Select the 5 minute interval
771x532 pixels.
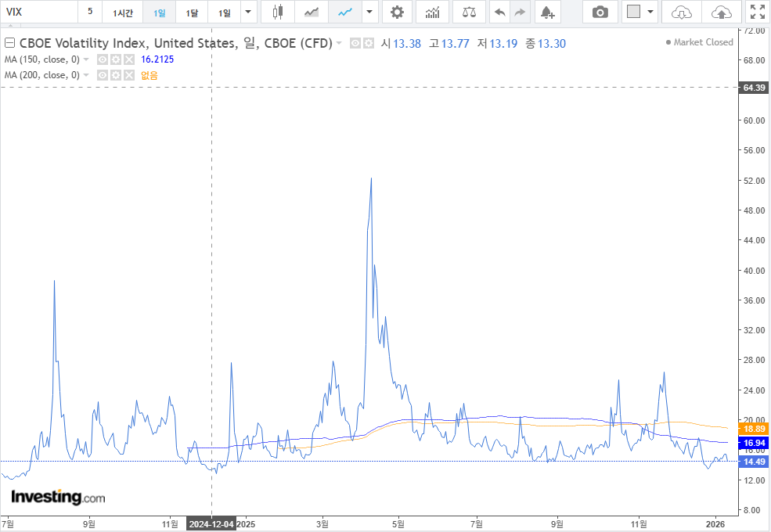(x=90, y=12)
